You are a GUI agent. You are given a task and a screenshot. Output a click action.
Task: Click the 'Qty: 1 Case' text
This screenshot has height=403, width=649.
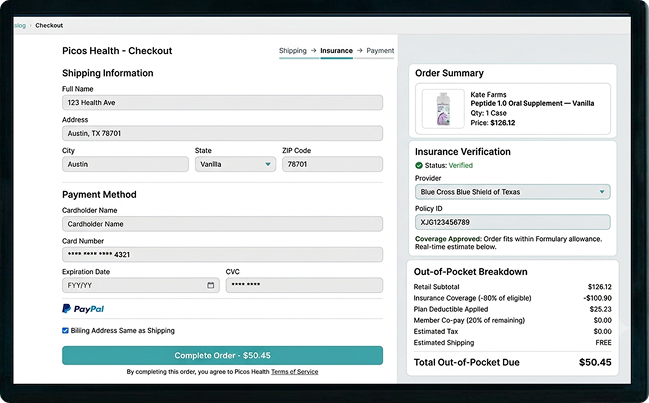tap(488, 113)
